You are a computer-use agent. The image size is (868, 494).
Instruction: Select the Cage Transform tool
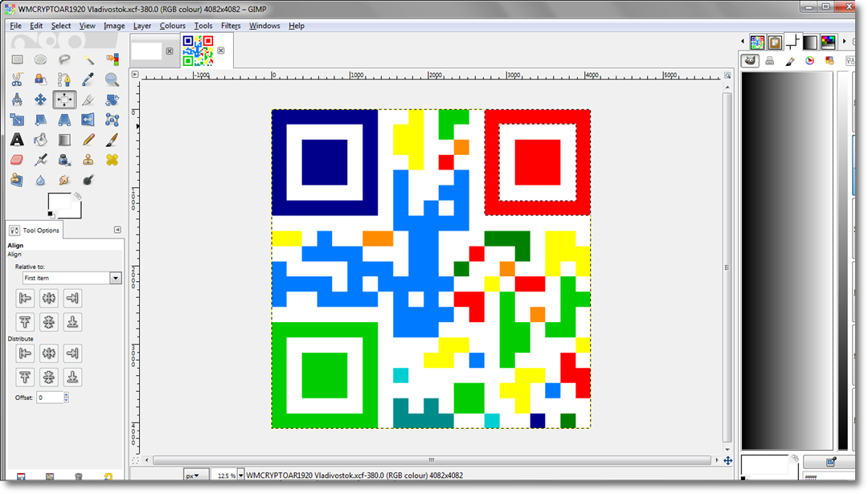(112, 120)
